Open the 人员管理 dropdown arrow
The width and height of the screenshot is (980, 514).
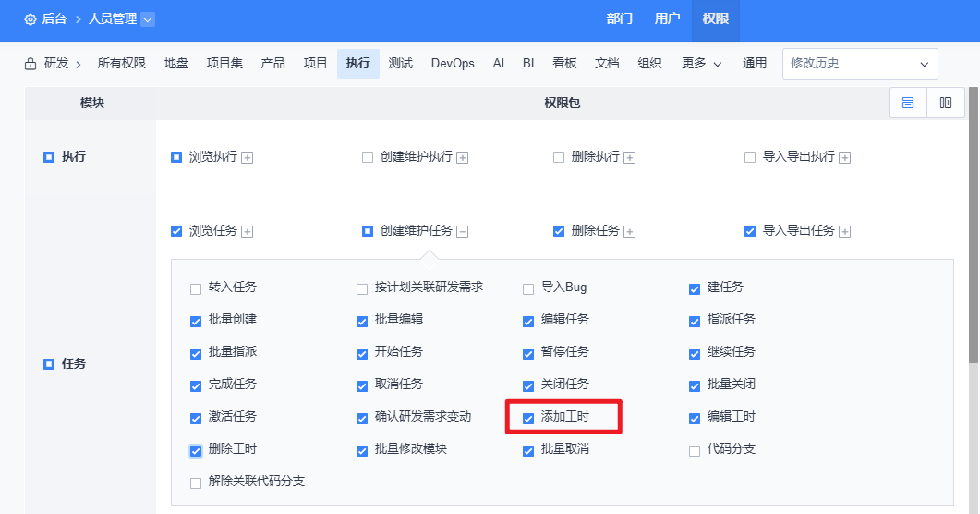click(148, 19)
